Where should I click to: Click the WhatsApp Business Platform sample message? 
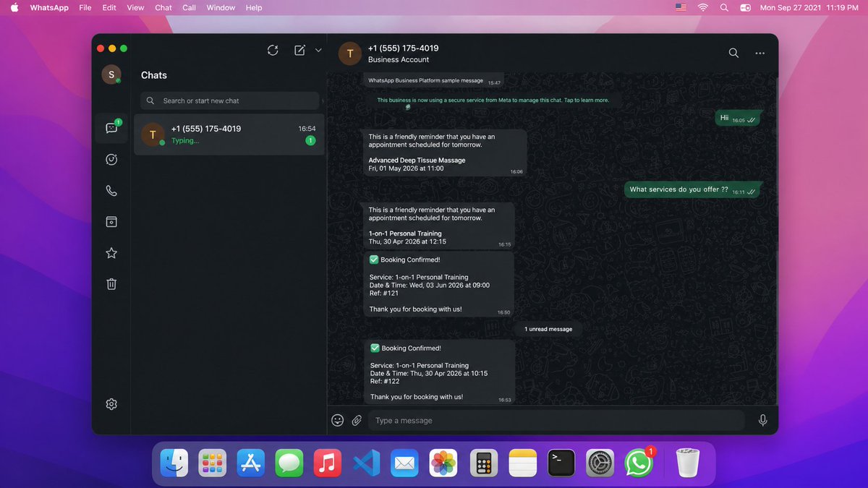click(x=434, y=81)
